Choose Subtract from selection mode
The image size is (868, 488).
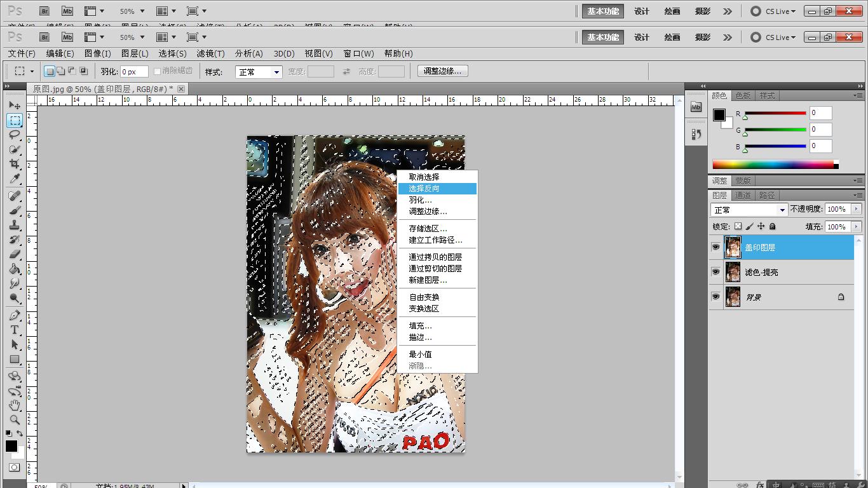(x=72, y=71)
